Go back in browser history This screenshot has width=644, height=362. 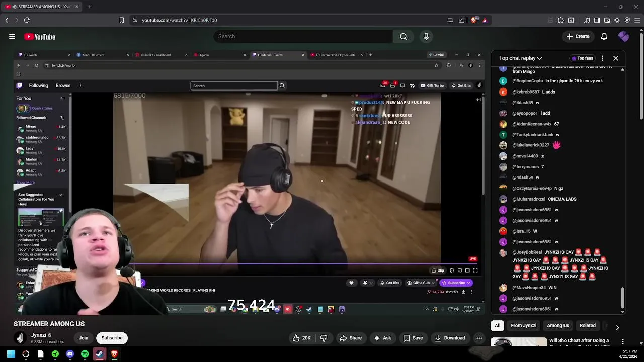point(7,20)
